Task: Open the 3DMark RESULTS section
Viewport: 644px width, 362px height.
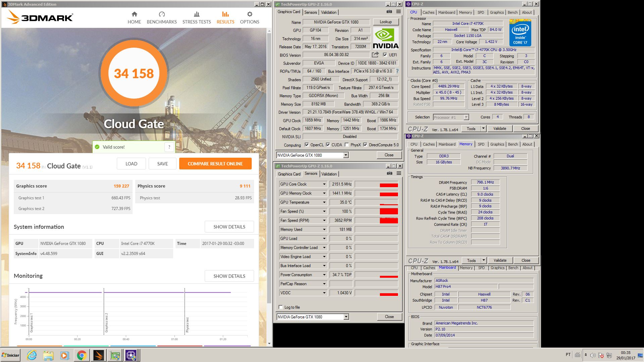Action: coord(226,18)
